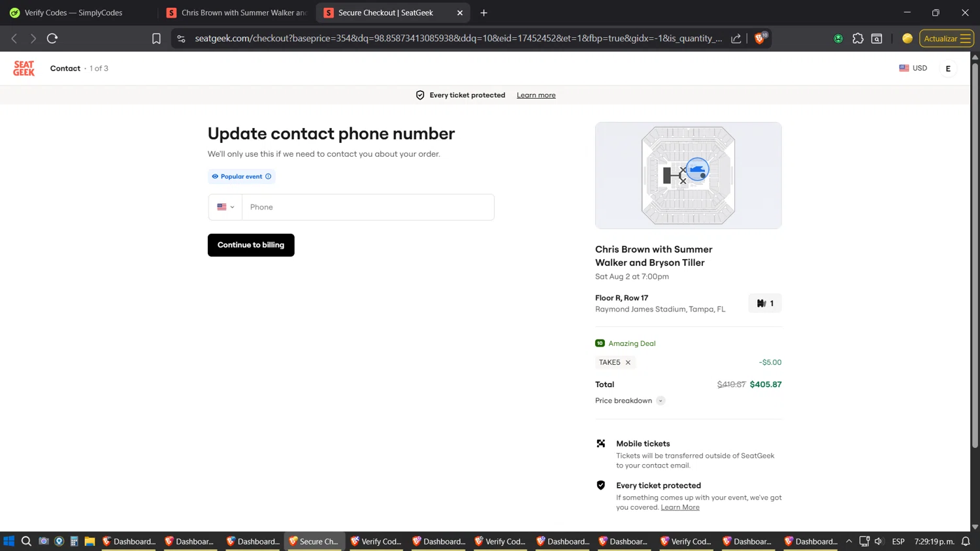The image size is (980, 551).
Task: Click the stadium seat map thumbnail
Action: 688,175
